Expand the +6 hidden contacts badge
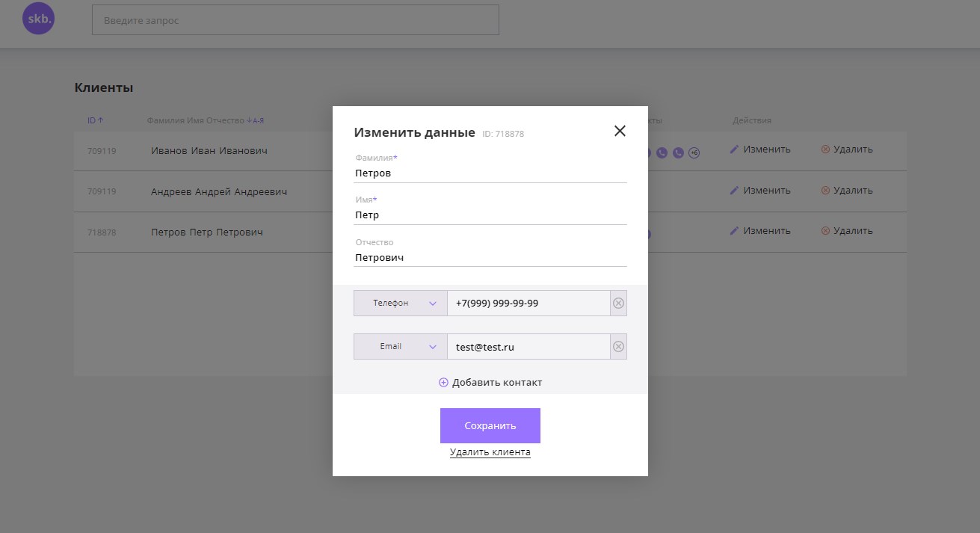This screenshot has height=533, width=980. [x=694, y=152]
